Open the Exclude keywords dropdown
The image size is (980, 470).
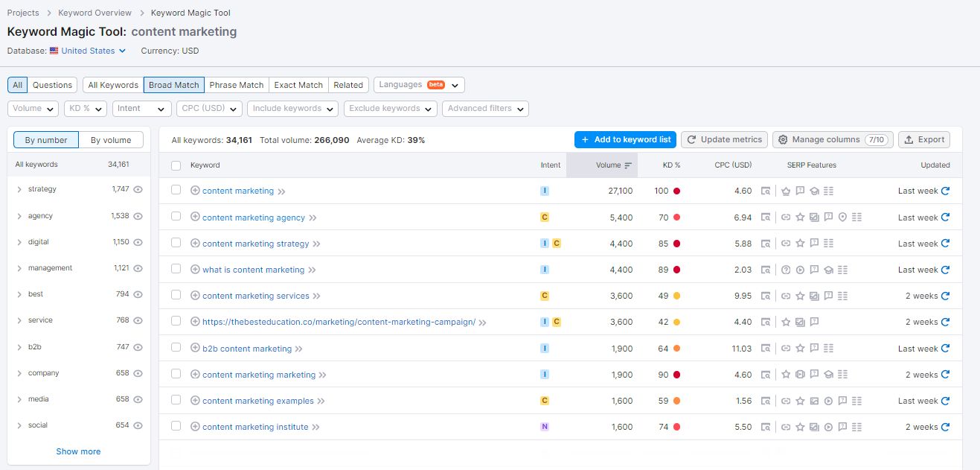click(x=390, y=109)
